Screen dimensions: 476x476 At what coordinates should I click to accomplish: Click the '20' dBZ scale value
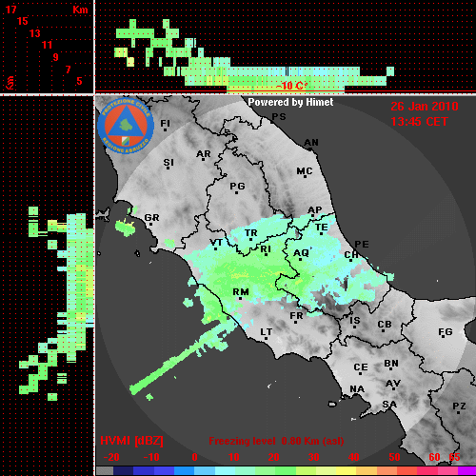(273, 457)
